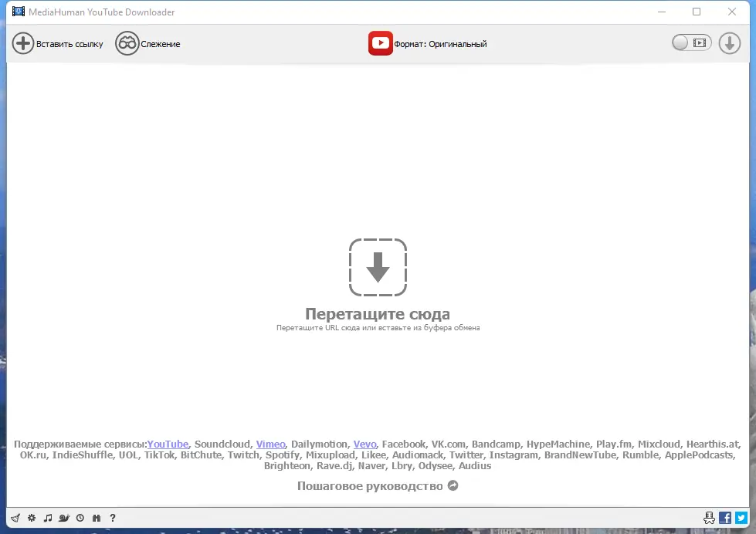The image size is (756, 534).
Task: Start all downloads with the arrow button
Action: pyautogui.click(x=730, y=43)
